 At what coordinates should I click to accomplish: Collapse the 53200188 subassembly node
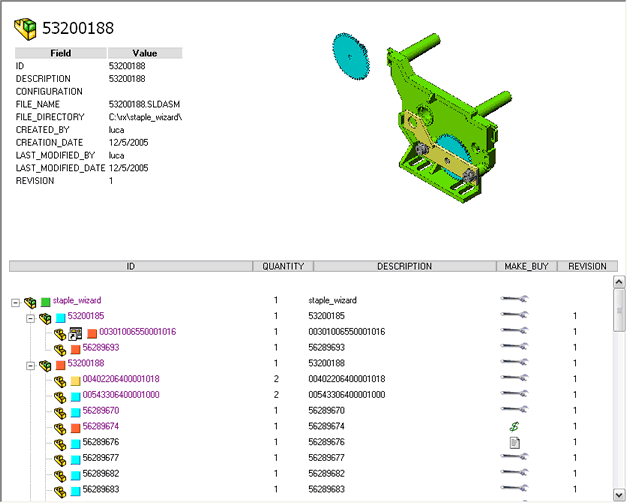[x=31, y=366]
